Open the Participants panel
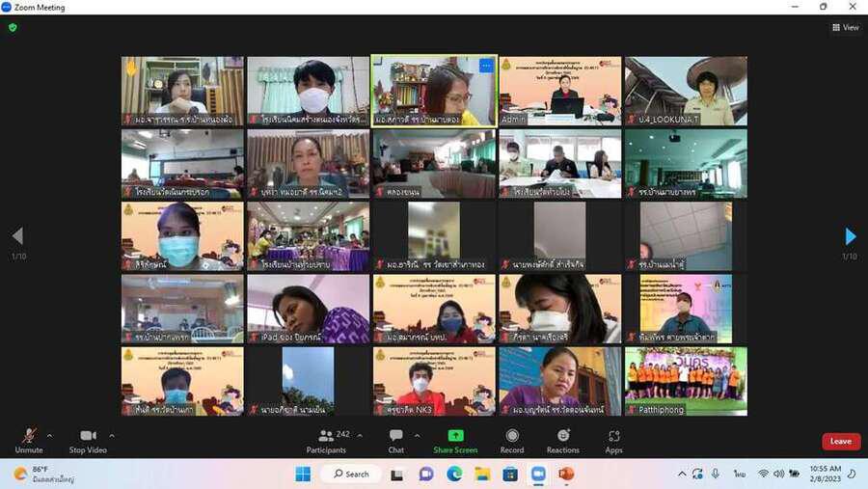This screenshot has width=868, height=489. (326, 439)
